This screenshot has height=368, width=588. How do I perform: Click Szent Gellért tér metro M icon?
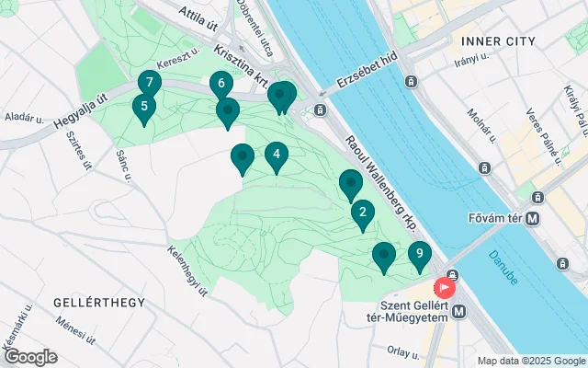459,312
